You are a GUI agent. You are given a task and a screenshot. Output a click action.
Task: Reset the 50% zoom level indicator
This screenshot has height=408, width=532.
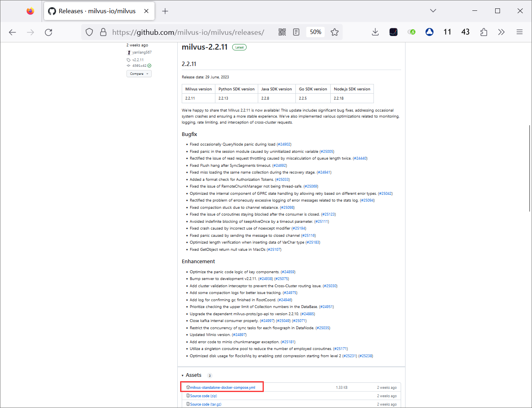tap(315, 32)
